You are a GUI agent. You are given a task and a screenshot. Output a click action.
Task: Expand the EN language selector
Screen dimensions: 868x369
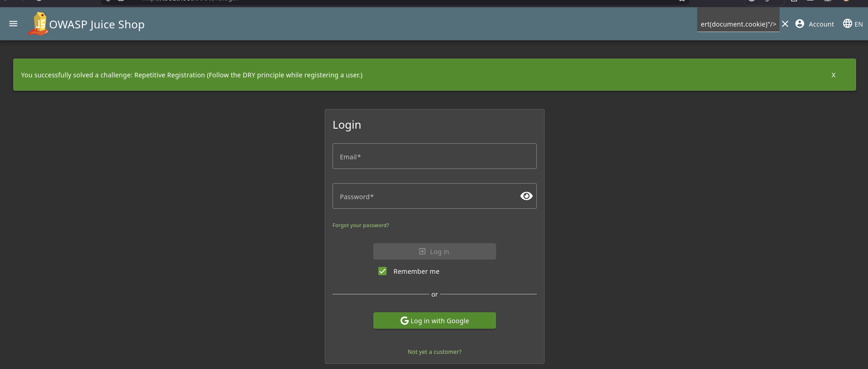click(x=858, y=24)
